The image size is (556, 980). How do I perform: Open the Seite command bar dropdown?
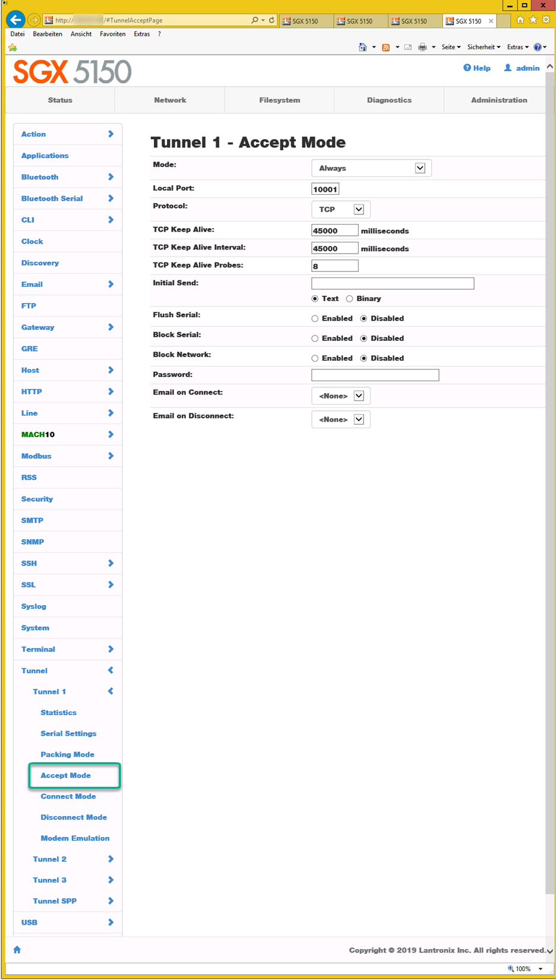tap(451, 48)
